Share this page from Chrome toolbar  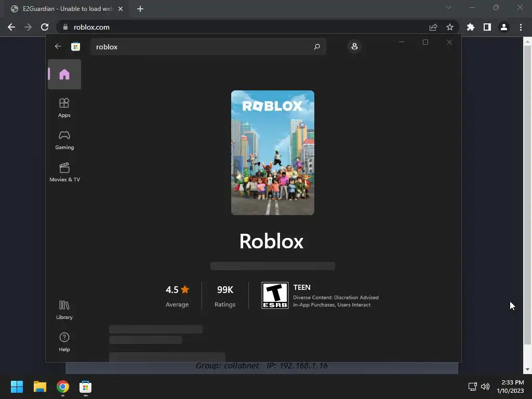click(x=433, y=27)
